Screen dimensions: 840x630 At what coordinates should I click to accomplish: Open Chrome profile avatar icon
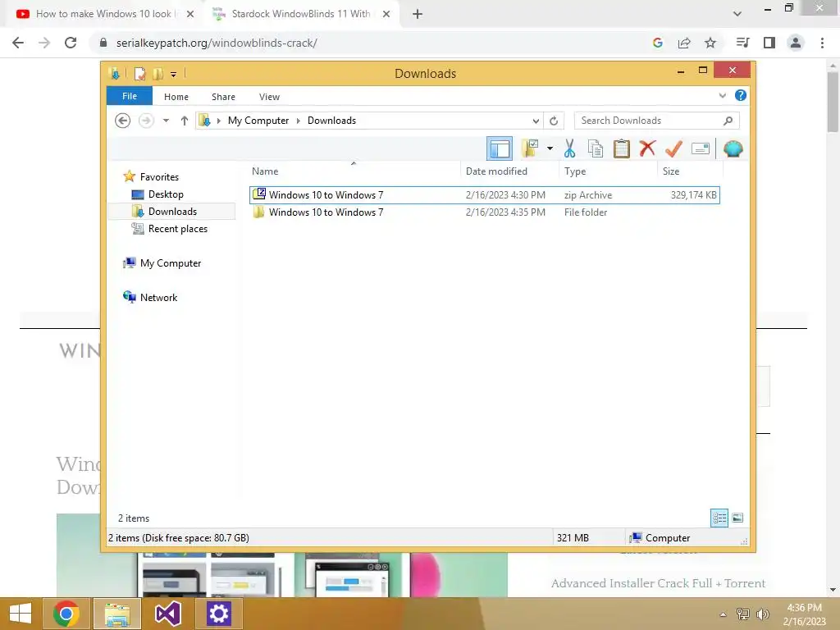796,43
